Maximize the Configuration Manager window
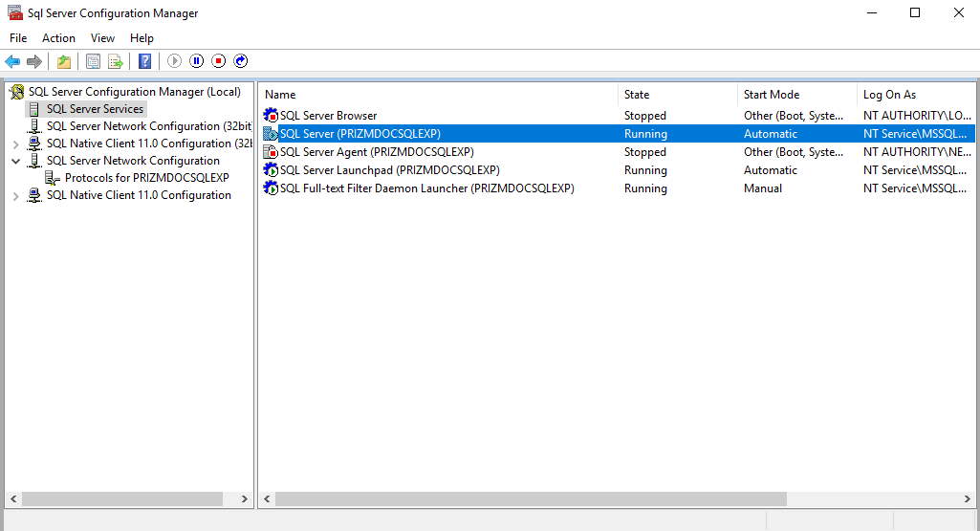980x531 pixels. (915, 13)
